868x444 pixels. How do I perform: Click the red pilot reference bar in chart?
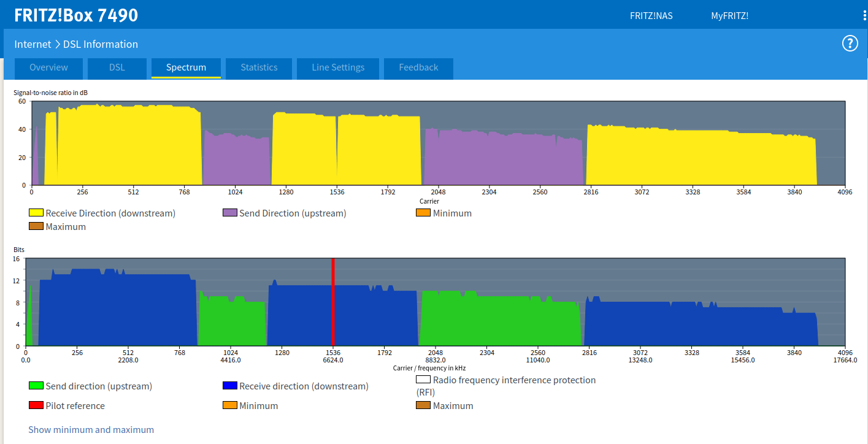332,302
